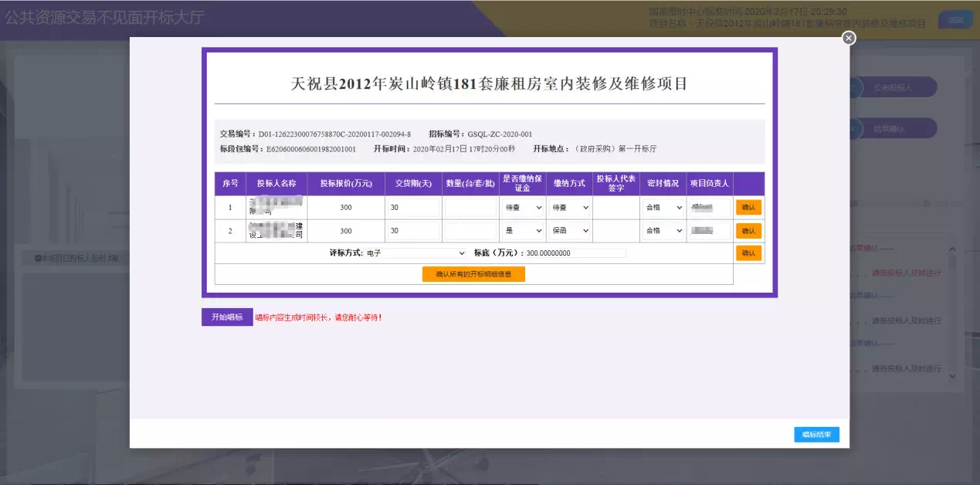Open 密封情况 dropdown in row 2

pos(663,231)
